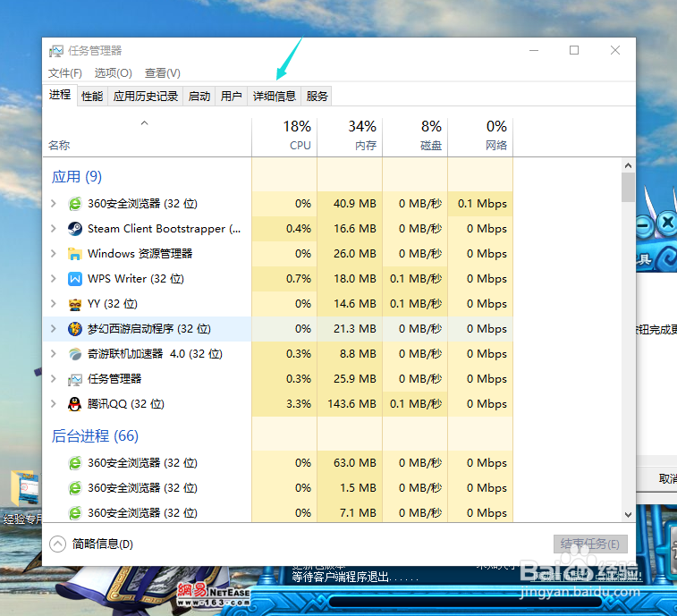The image size is (677, 616).
Task: Click the 16.6 MB memory cell
Action: point(350,228)
